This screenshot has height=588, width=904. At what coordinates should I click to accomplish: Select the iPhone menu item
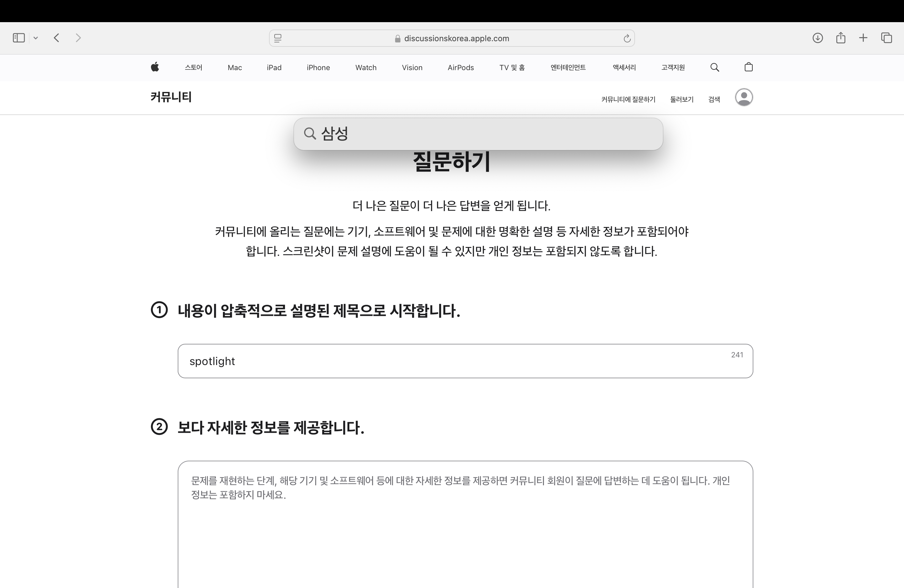click(318, 68)
